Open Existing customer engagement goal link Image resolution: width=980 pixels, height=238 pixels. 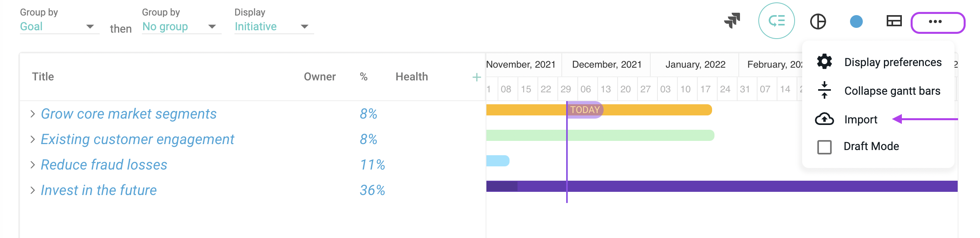point(138,139)
